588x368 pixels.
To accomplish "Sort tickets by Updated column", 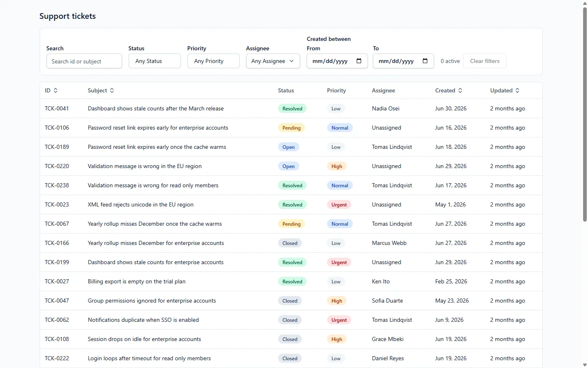I will (x=505, y=90).
